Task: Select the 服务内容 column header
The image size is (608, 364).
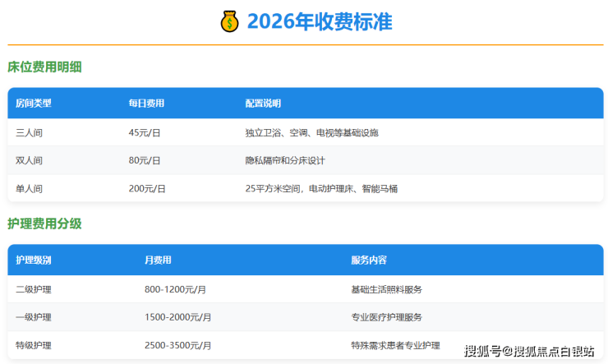Action: 369,260
